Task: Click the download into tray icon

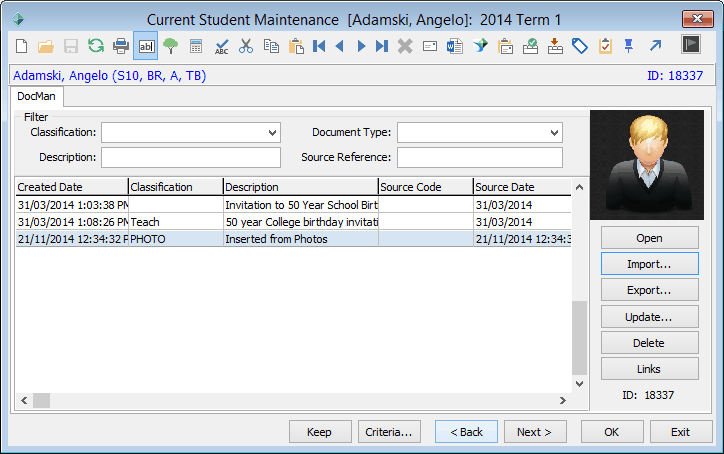Action: click(x=555, y=46)
